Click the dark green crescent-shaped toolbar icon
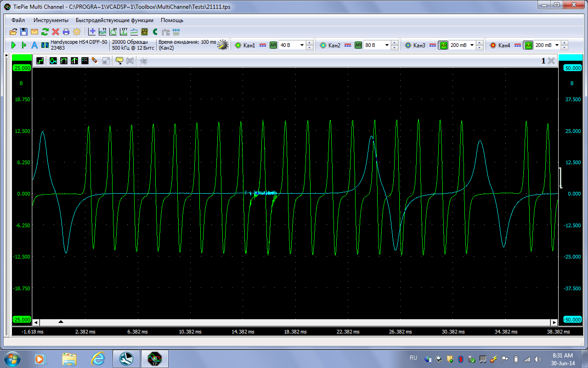Viewport: 588px width, 368px height. (155, 32)
